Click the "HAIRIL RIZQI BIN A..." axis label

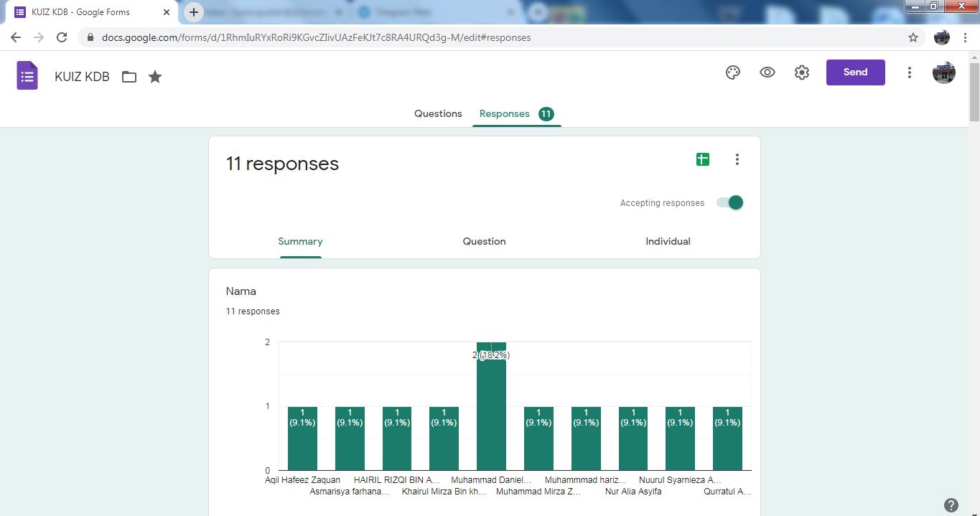point(397,479)
